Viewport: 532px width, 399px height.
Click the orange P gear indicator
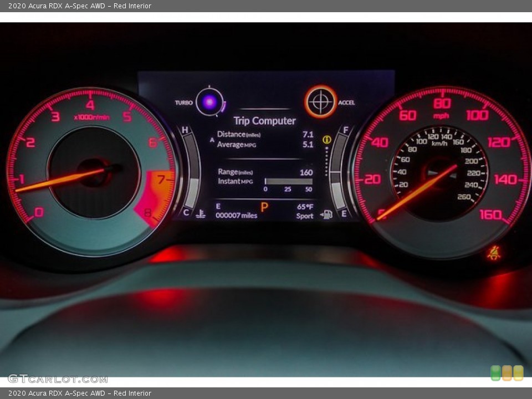(x=264, y=207)
